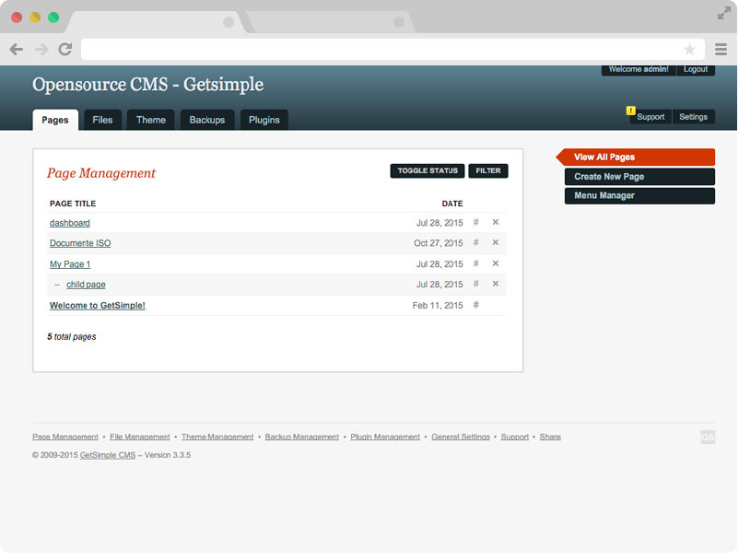Open the Support tab
The width and height of the screenshot is (739, 560).
(x=651, y=117)
